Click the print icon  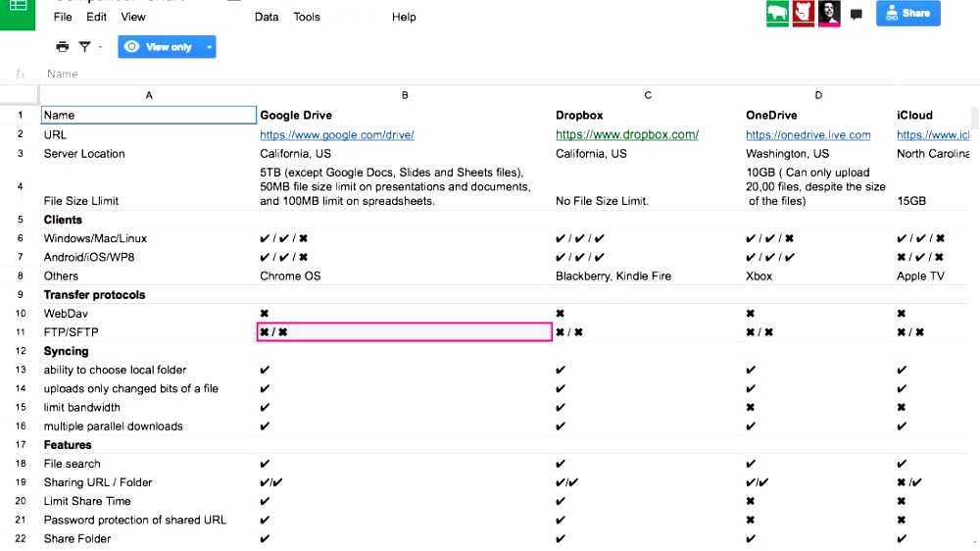(x=63, y=46)
